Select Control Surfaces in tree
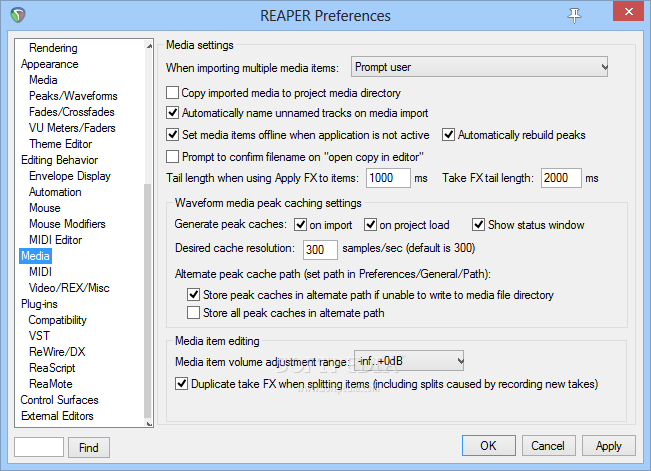This screenshot has height=471, width=651. tap(59, 400)
